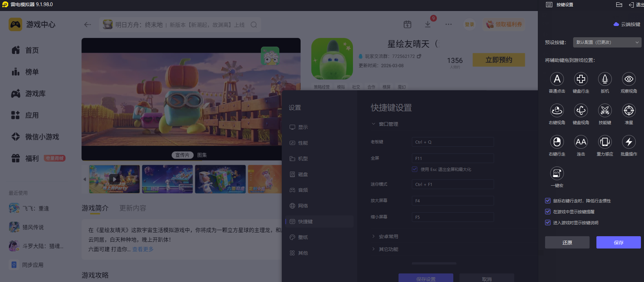Toggle 在游戏中显示按键提醒 checkbox
This screenshot has height=282, width=644.
coord(548,212)
